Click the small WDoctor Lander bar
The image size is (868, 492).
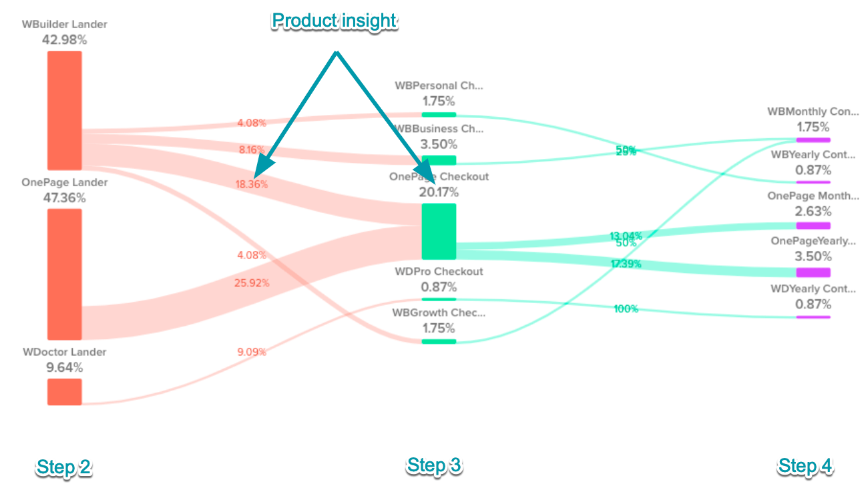coord(64,392)
